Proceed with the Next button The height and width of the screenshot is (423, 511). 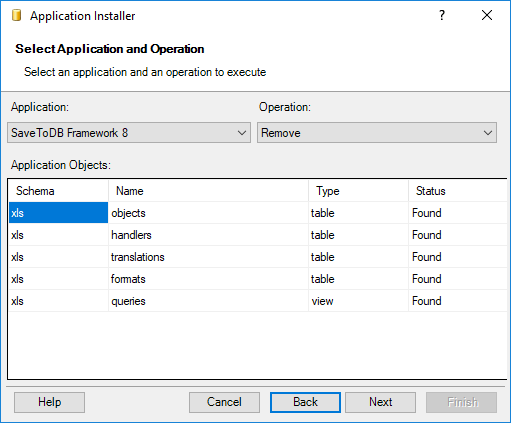[x=380, y=402]
